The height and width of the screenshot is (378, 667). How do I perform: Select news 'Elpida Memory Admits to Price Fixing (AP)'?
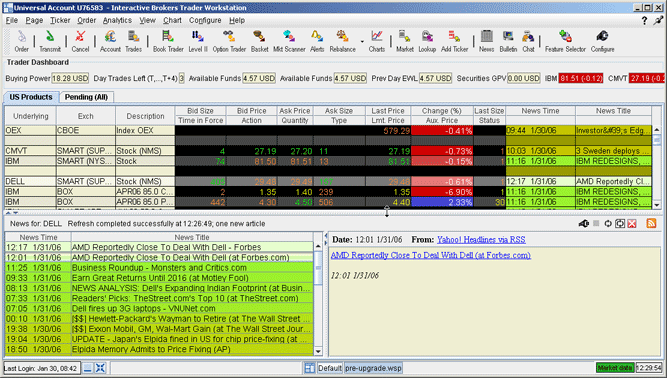click(159, 349)
